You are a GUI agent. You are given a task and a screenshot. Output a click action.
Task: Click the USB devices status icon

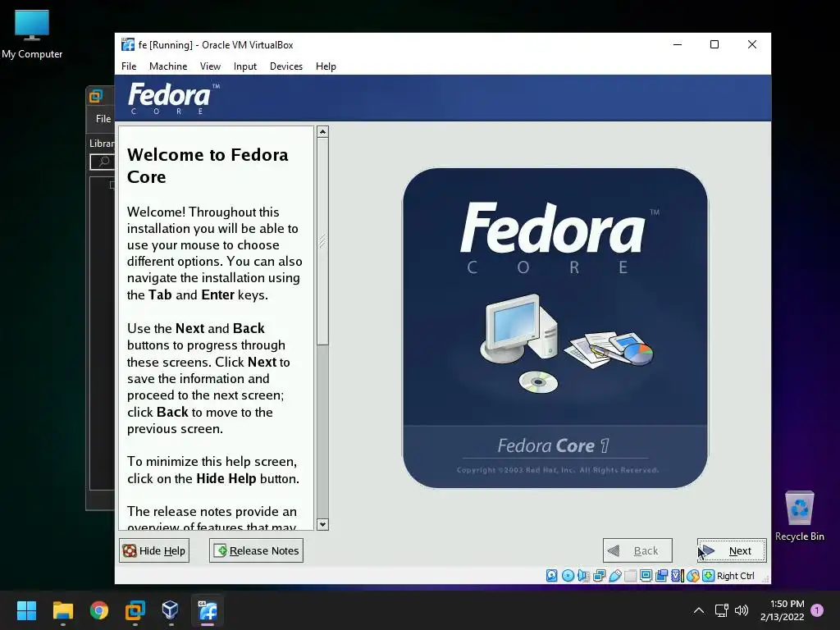pyautogui.click(x=615, y=576)
